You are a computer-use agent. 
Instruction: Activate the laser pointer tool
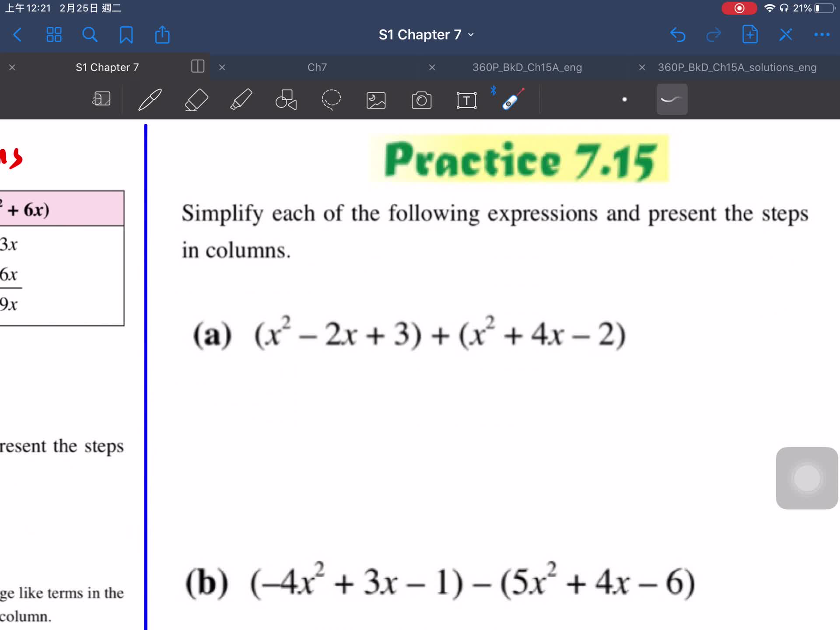(x=513, y=99)
